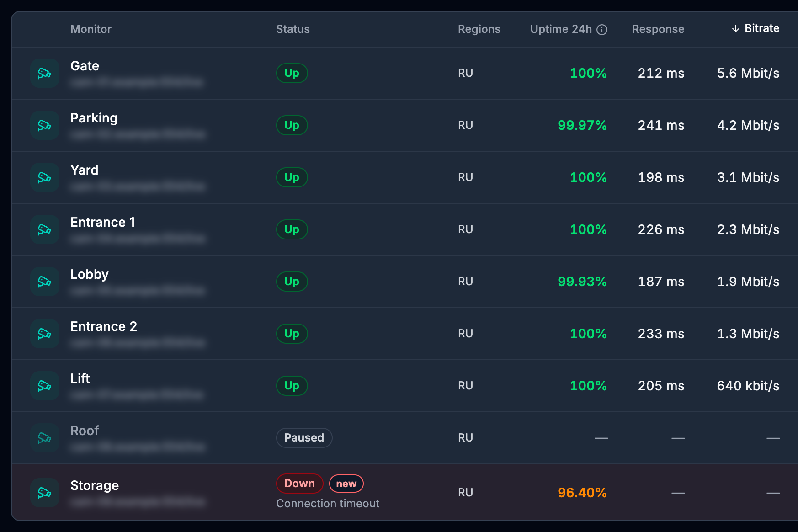Click the camera icon for Yard monitor
This screenshot has width=798, height=532.
(x=45, y=177)
